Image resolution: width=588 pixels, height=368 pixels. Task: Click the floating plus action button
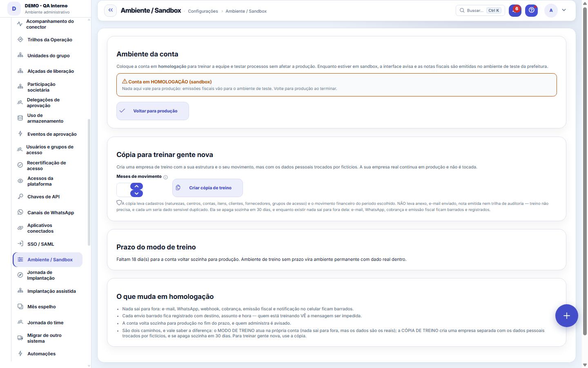point(566,316)
